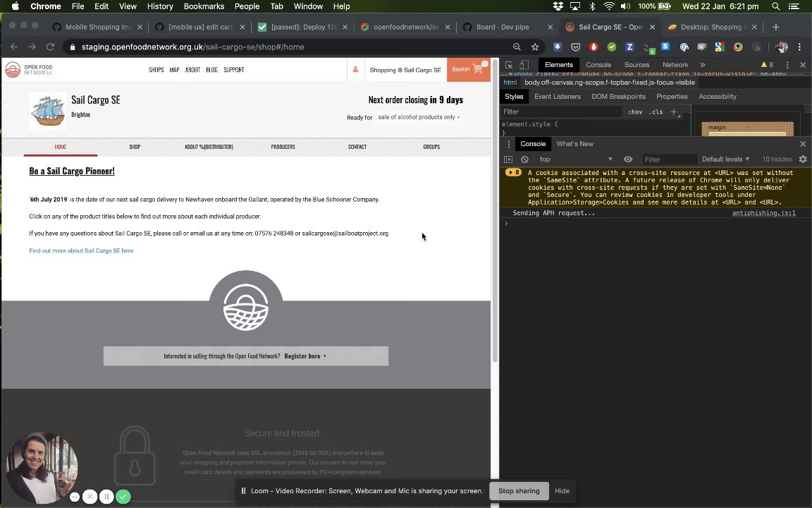The height and width of the screenshot is (508, 812).
Task: Open the order cycle 'Ready for' dropdown
Action: 419,117
